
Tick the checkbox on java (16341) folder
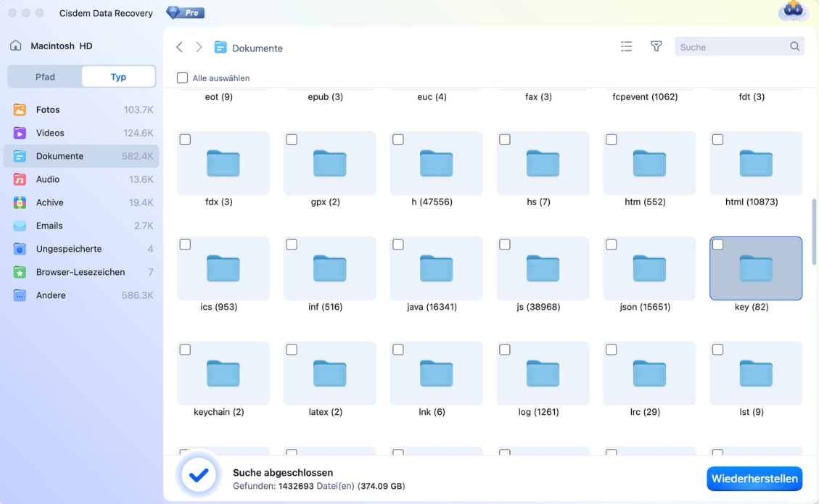[398, 245]
